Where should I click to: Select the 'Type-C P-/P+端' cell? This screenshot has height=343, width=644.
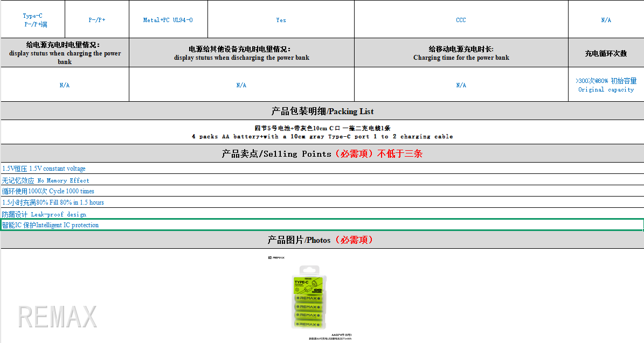pos(33,20)
